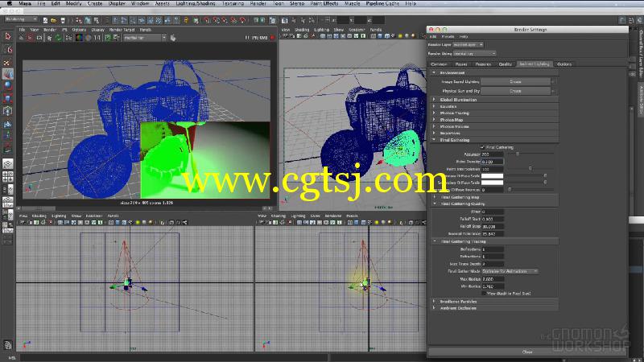Click the Primary Diffuse Scale white swatch
This screenshot has width=644, height=362.
[492, 176]
